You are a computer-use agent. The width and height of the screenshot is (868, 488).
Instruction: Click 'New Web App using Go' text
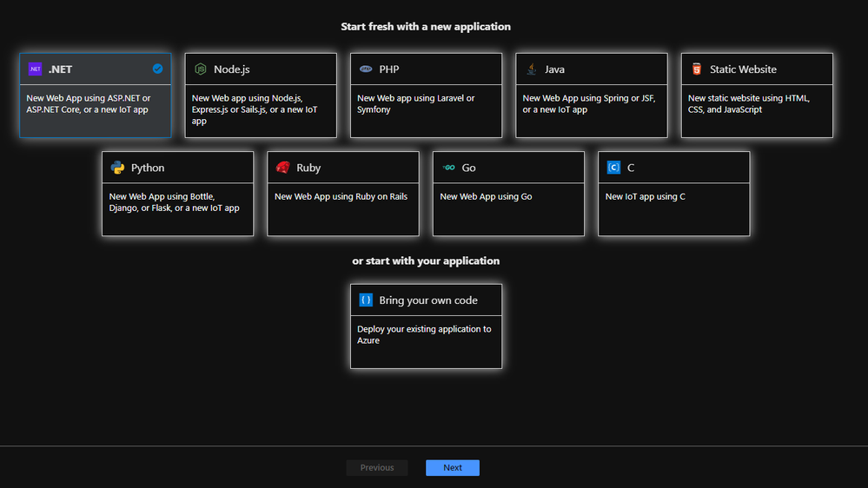pos(486,196)
